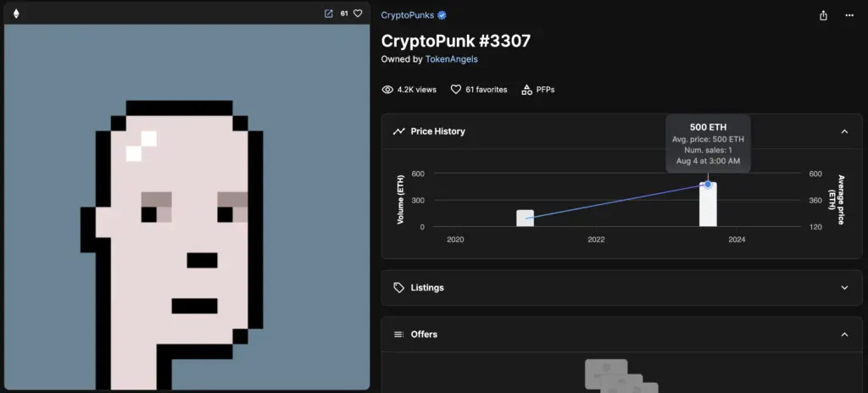
Task: Click the 2022 axis label
Action: [x=596, y=240]
